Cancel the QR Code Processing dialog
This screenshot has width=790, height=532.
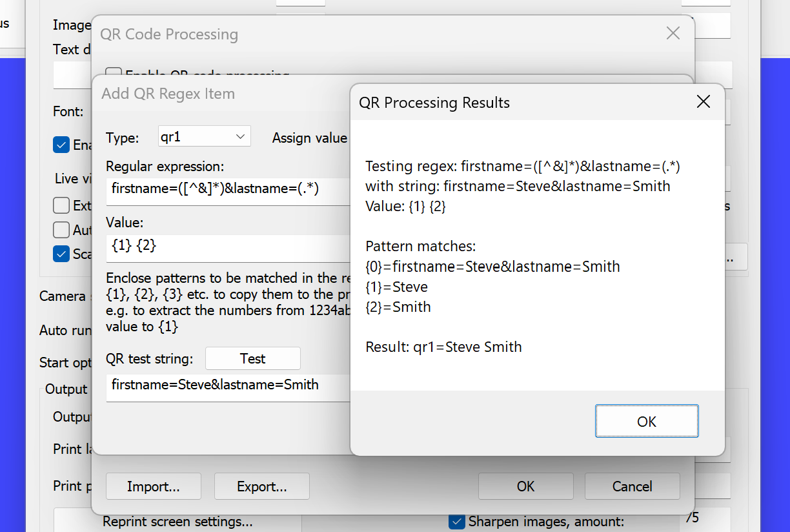(x=632, y=486)
